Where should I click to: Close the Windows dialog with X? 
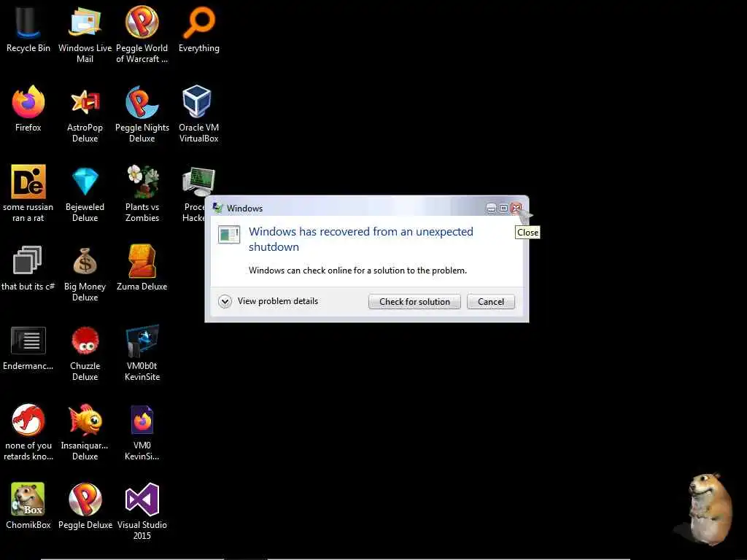point(516,208)
